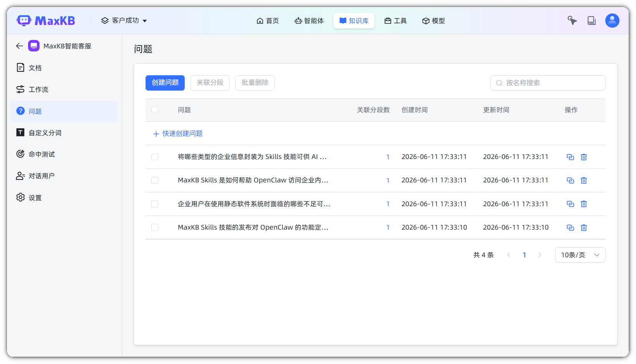Open 工作流 in the sidebar

click(x=65, y=89)
